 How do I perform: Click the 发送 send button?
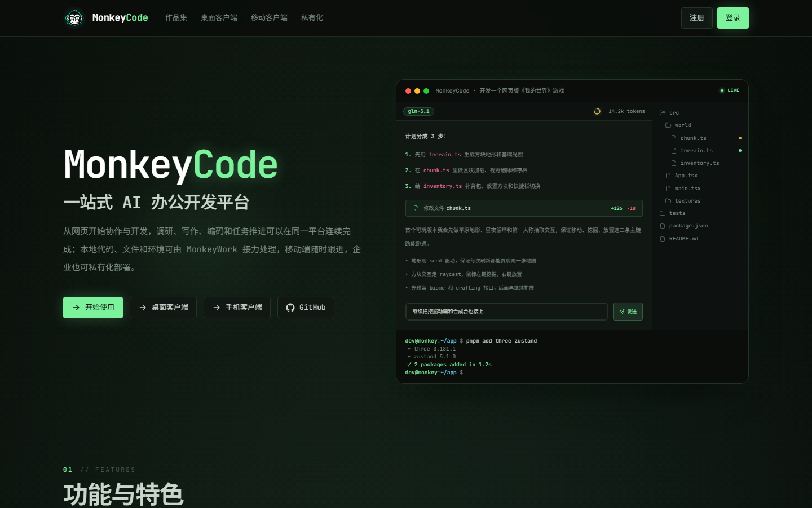pyautogui.click(x=628, y=312)
